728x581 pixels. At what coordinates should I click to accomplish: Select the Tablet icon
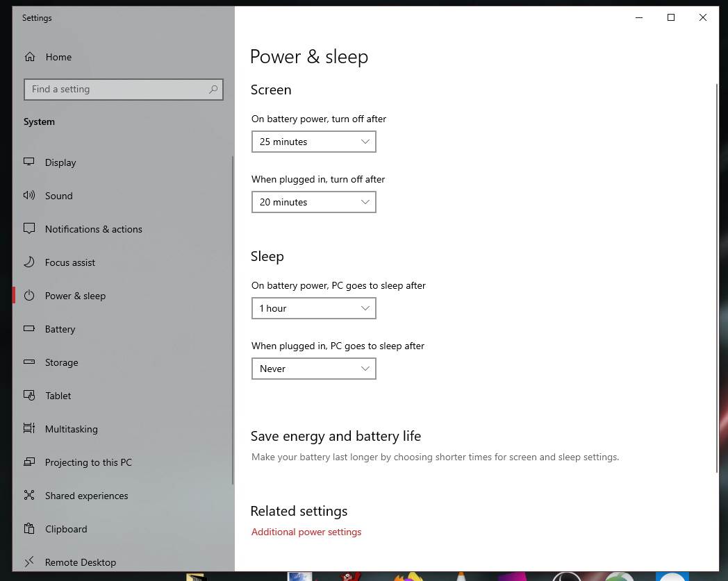point(28,396)
